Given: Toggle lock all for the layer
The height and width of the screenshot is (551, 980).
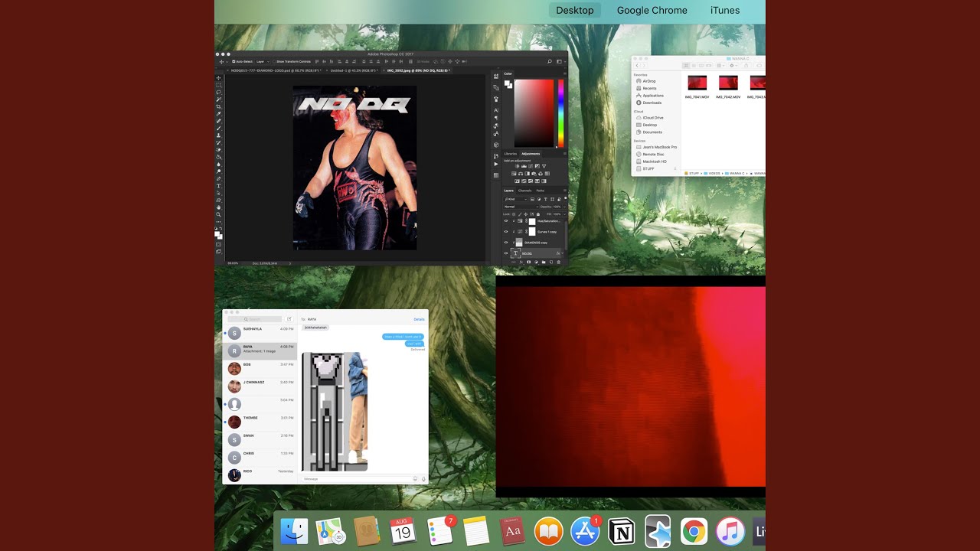Looking at the screenshot, I should [x=538, y=214].
